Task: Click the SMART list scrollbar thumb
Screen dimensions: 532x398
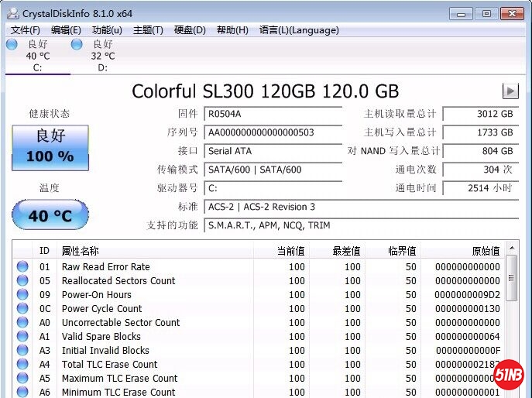Action: [x=512, y=278]
